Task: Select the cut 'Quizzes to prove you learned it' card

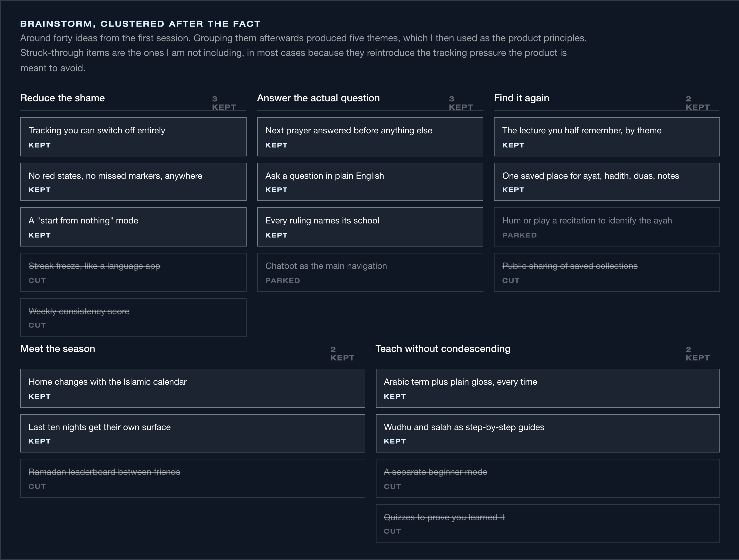Action: pos(548,524)
